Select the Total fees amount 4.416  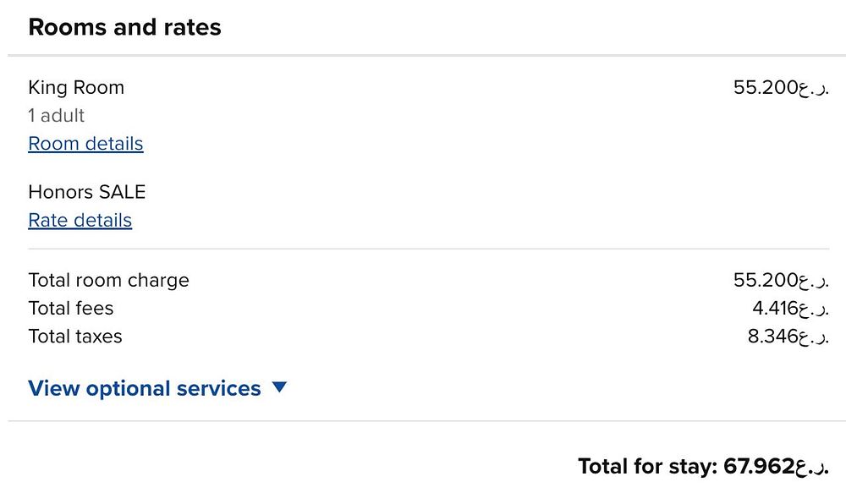(x=775, y=308)
